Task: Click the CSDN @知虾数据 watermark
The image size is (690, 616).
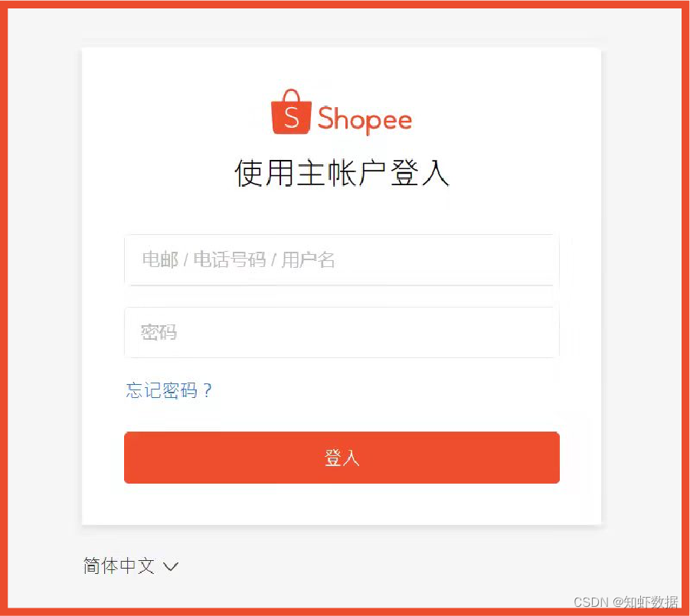Action: click(x=626, y=602)
